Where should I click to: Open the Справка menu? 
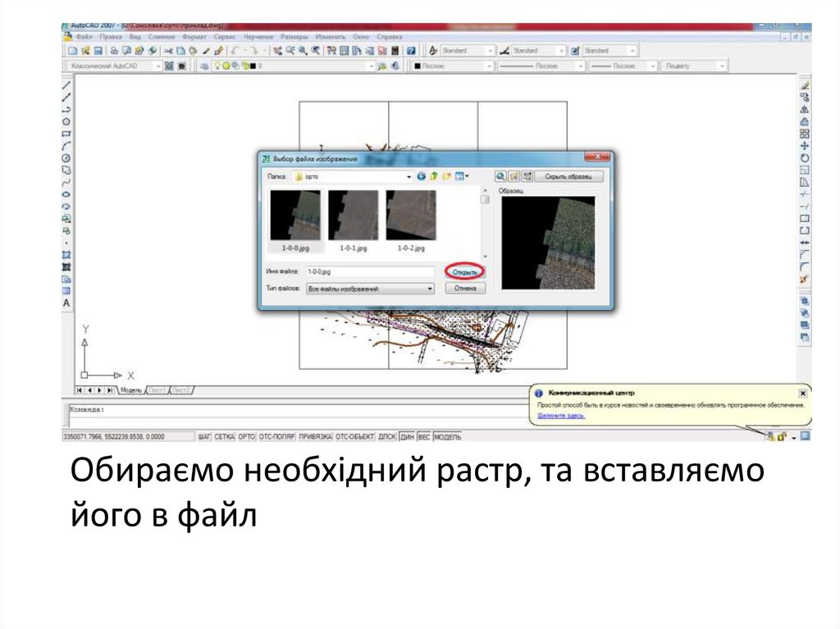click(x=390, y=37)
